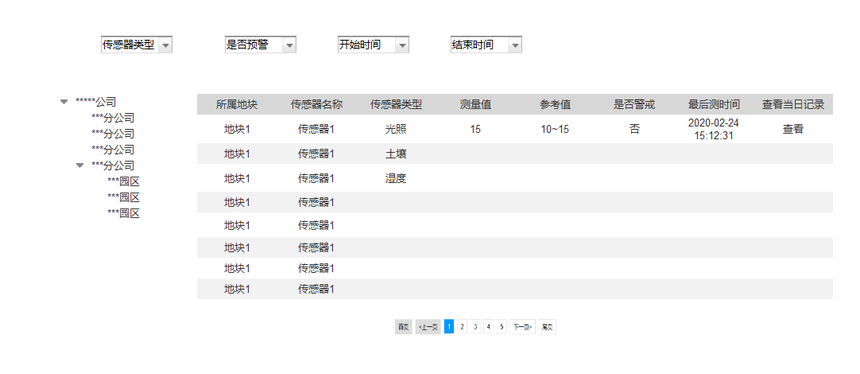Select the 光照 sensor type cell

[x=396, y=129]
